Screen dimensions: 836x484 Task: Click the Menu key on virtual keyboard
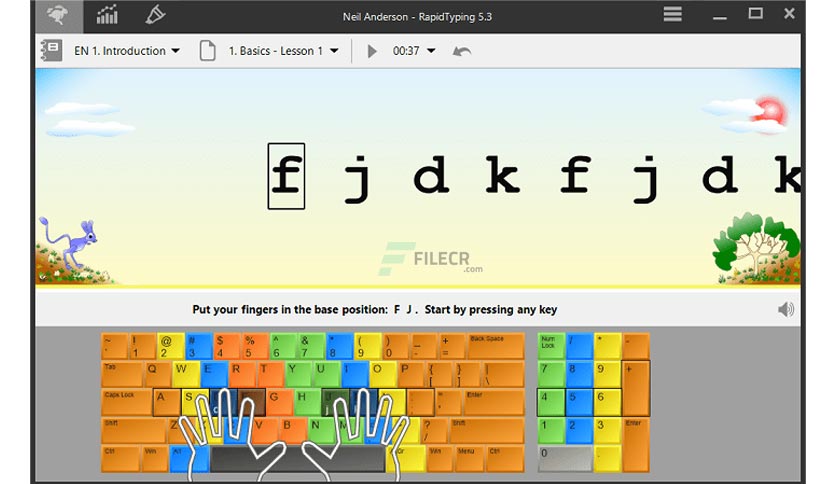pos(469,459)
